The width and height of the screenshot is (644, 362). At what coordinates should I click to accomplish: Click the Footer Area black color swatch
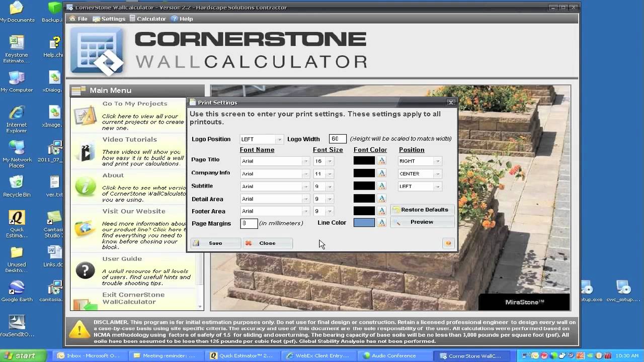point(364,211)
